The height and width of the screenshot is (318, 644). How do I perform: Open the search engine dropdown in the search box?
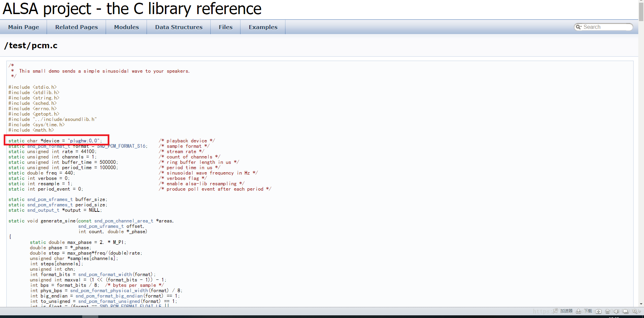tap(581, 27)
